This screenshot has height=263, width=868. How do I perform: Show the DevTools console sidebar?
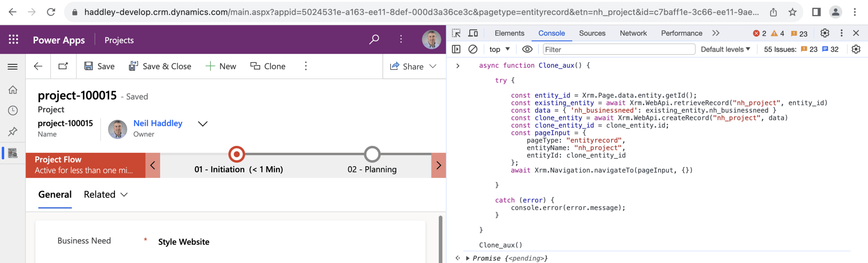coord(456,49)
